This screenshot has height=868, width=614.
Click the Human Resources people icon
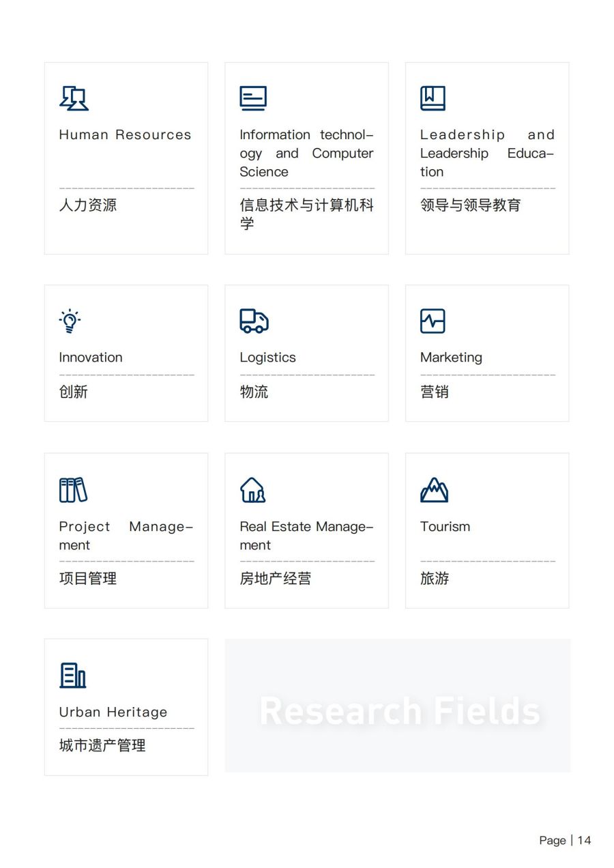(74, 98)
